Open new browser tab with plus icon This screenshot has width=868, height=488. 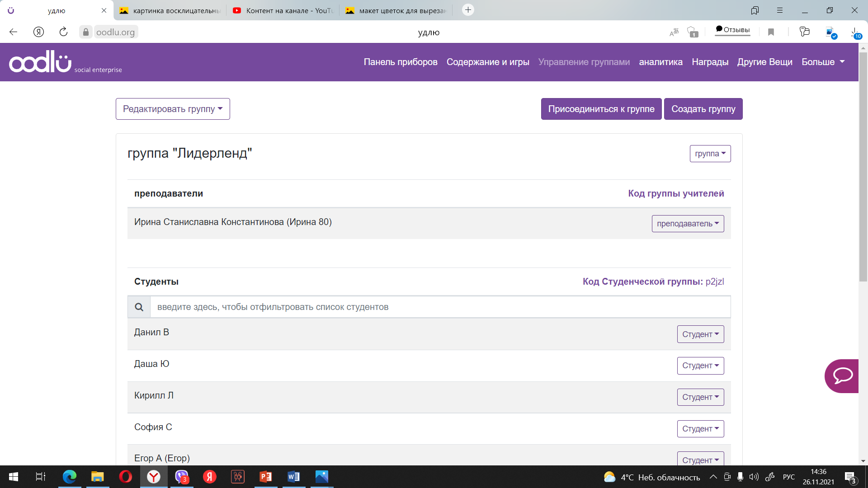[x=468, y=10]
